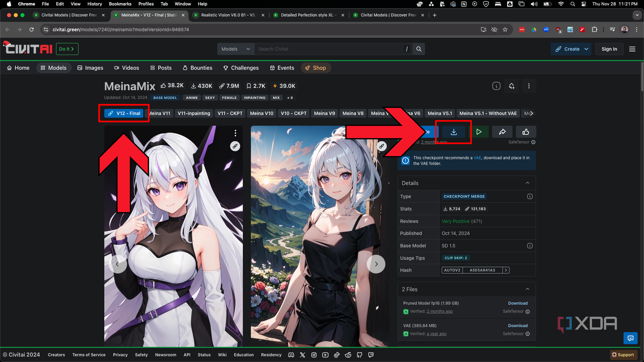Click the Civitai logo

(x=27, y=48)
